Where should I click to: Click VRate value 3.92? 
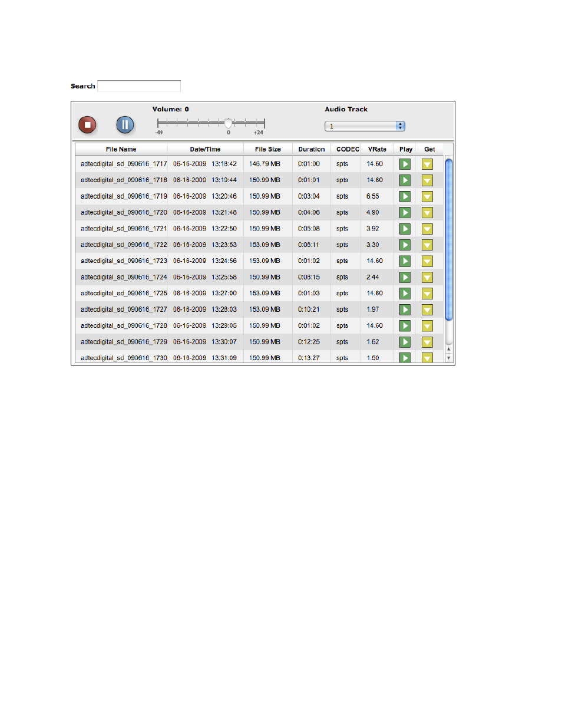point(373,229)
